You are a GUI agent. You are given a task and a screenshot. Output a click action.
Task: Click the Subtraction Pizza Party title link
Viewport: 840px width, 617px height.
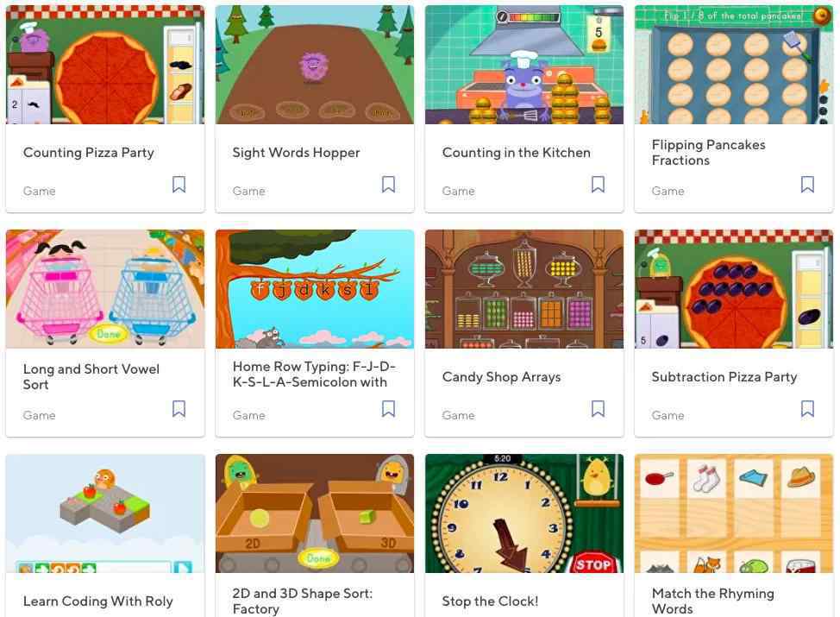tap(724, 377)
